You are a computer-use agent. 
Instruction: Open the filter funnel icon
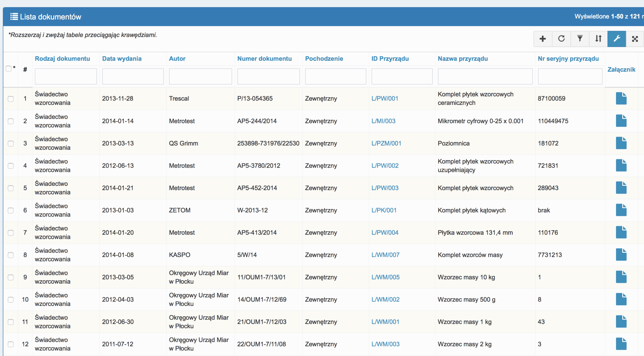coord(580,39)
